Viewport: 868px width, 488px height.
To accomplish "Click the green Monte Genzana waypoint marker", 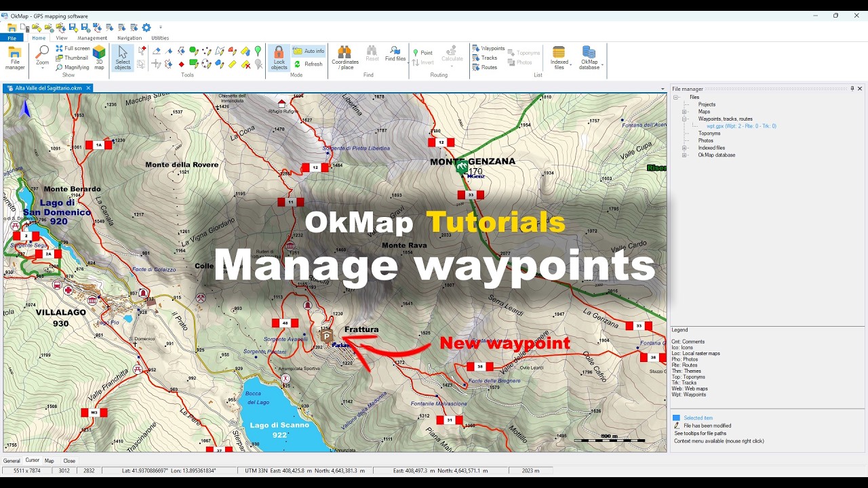I will [x=461, y=166].
